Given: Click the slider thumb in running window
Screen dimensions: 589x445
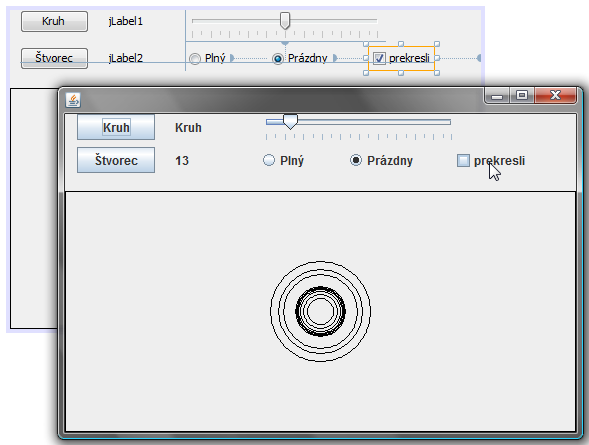Looking at the screenshot, I should click(290, 122).
